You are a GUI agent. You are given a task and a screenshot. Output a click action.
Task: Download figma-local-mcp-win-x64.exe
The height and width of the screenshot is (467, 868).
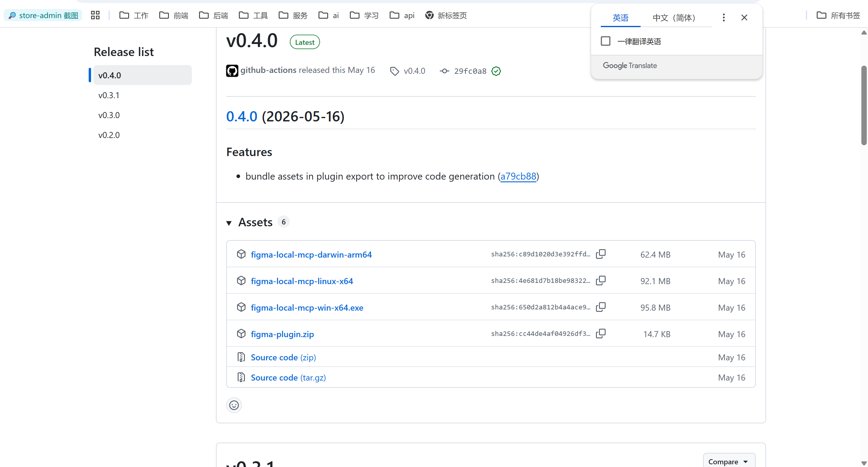[307, 308]
